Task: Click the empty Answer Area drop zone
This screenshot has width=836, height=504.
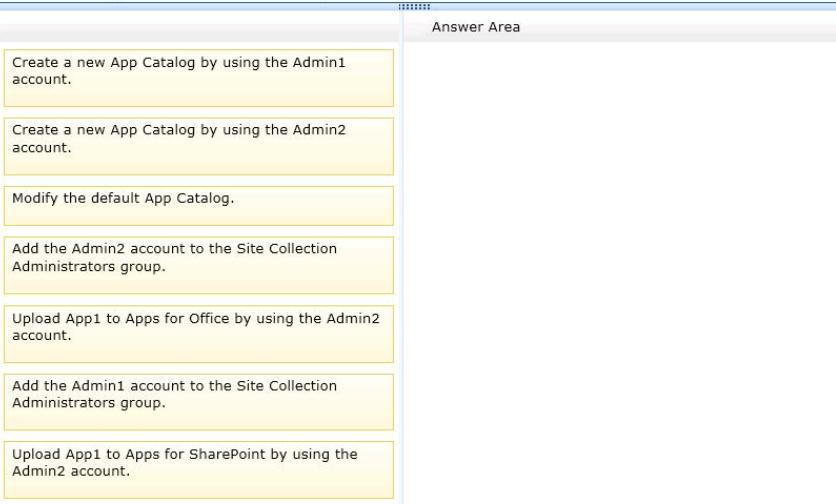Action: pos(620,272)
